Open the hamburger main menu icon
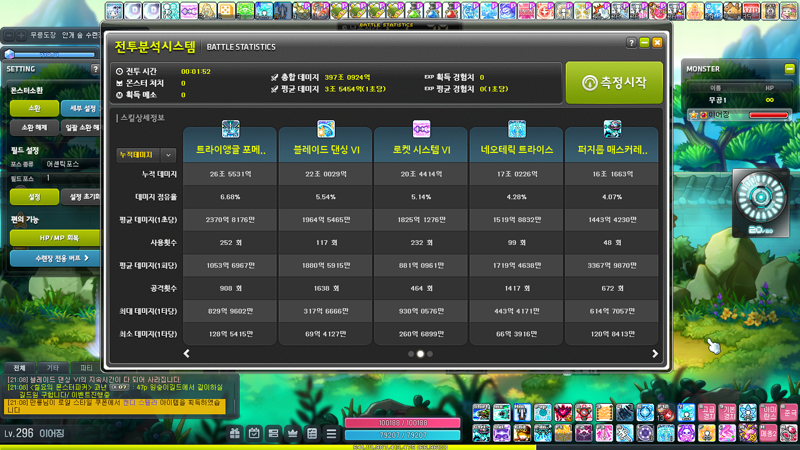 331,434
